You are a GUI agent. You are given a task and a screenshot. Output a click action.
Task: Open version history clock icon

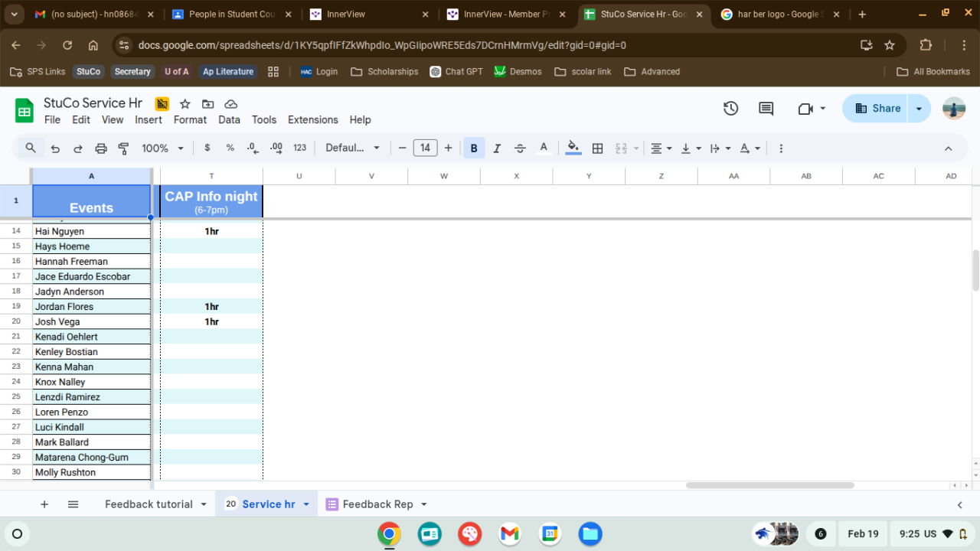pos(730,109)
